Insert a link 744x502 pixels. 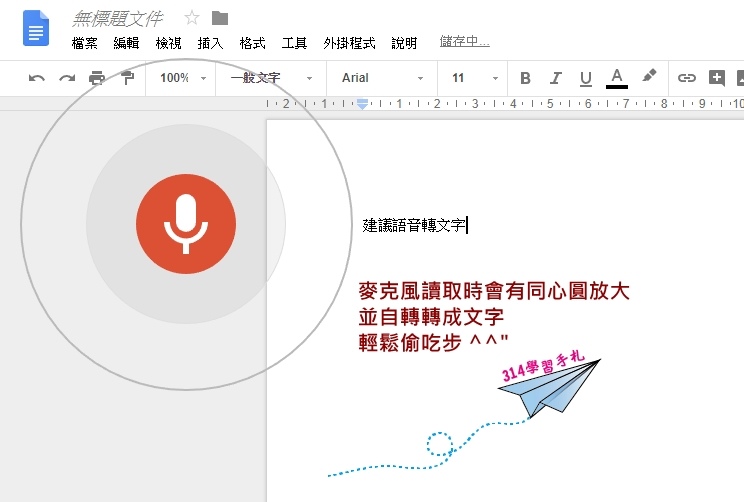pos(686,78)
